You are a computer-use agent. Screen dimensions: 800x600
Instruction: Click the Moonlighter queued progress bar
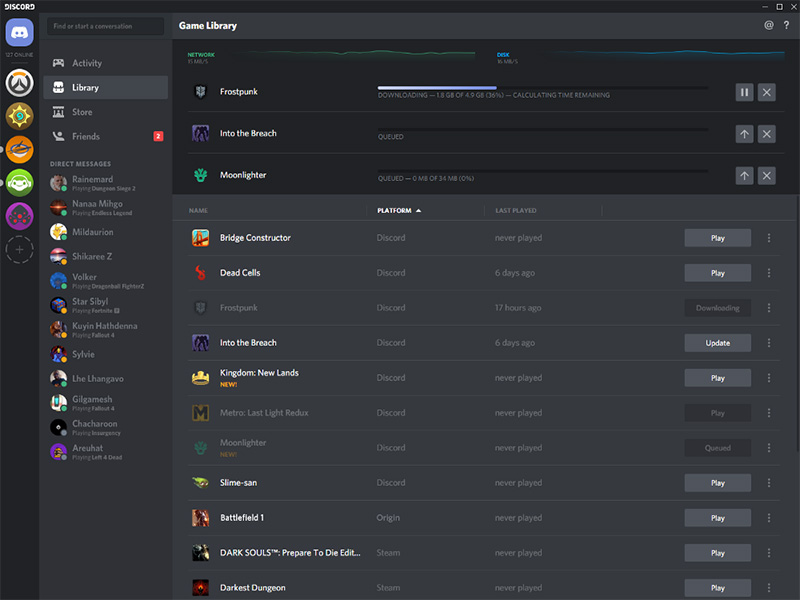click(x=542, y=171)
